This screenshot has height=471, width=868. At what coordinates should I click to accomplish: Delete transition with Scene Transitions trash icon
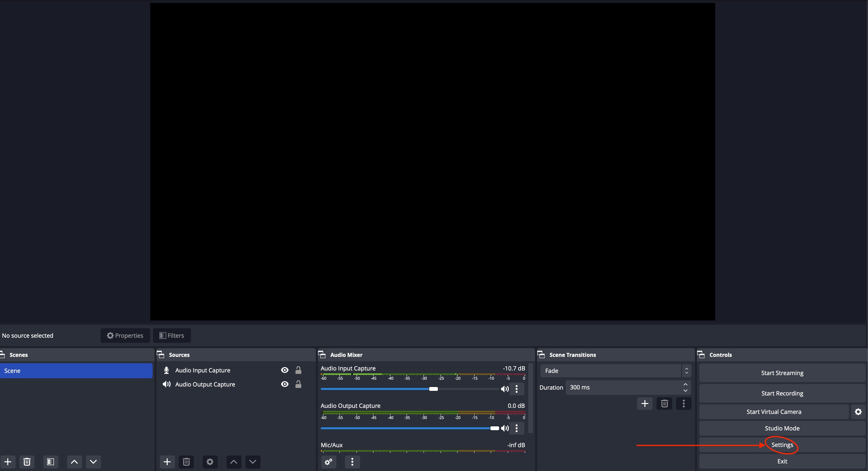(664, 403)
